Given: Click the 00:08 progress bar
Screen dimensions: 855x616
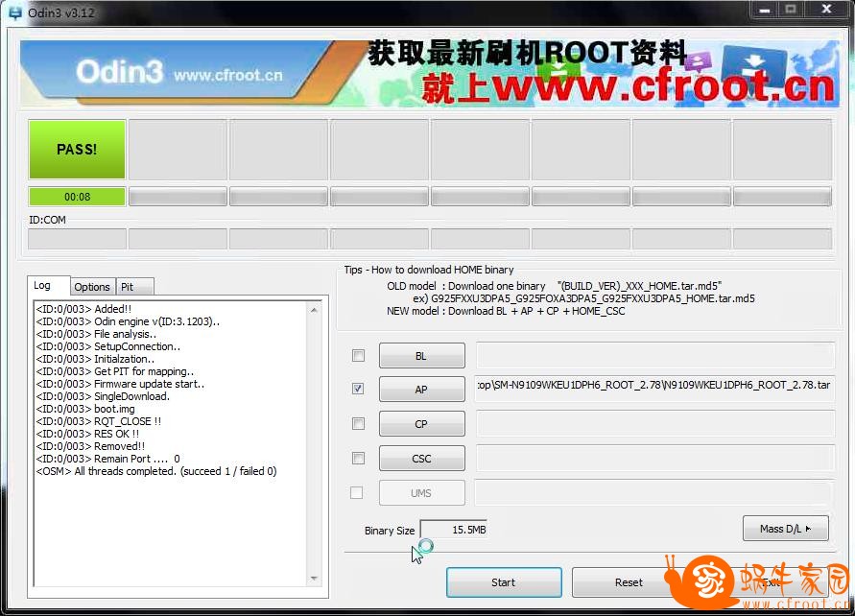Looking at the screenshot, I should [77, 197].
